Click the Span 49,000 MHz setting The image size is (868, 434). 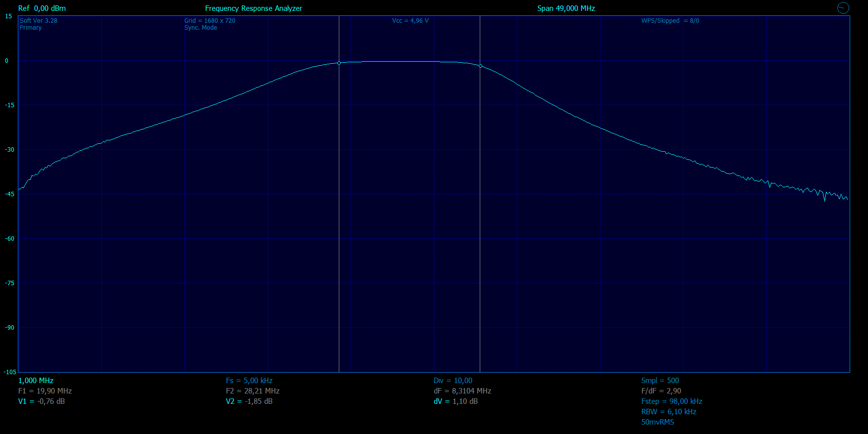[566, 8]
